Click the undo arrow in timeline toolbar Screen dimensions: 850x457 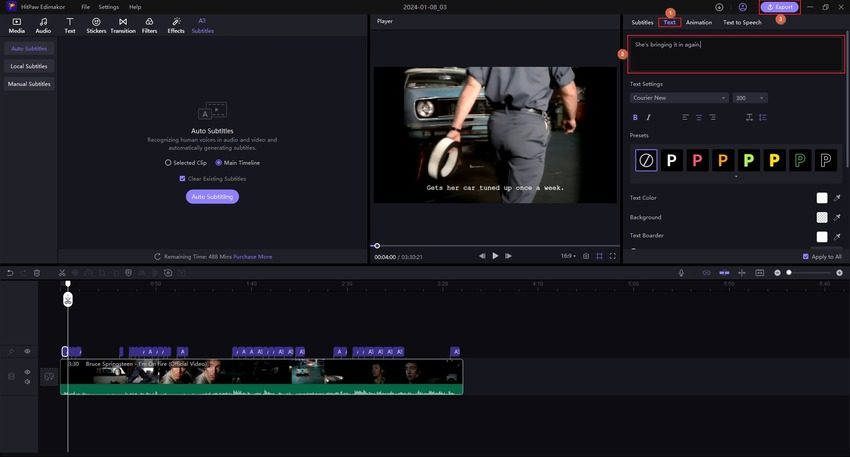10,273
